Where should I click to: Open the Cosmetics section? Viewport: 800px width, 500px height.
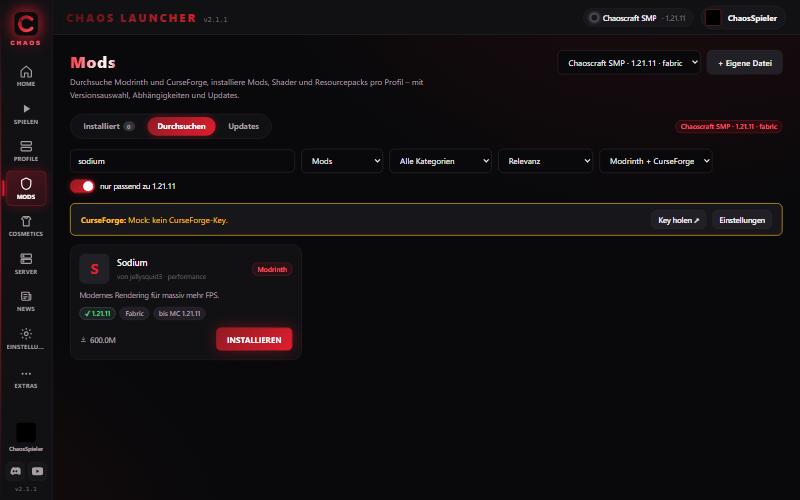(x=26, y=226)
